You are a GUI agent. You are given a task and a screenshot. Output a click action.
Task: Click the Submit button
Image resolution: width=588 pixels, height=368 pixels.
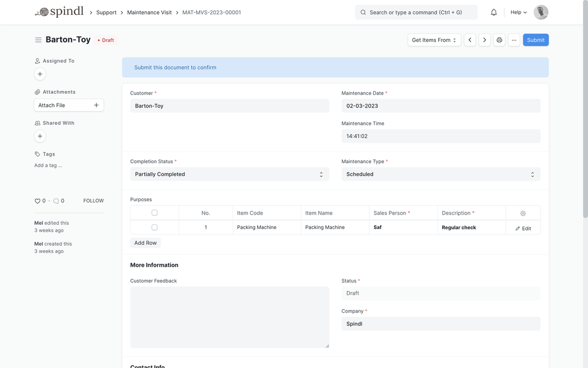(535, 40)
